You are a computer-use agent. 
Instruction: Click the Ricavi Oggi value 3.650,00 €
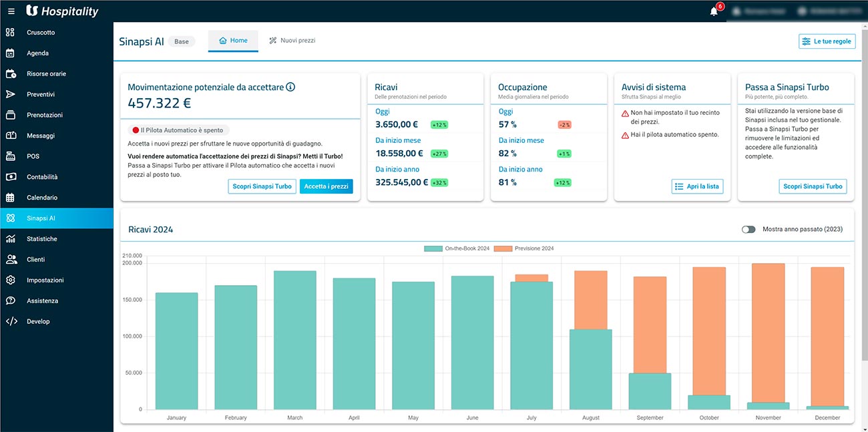coord(397,124)
